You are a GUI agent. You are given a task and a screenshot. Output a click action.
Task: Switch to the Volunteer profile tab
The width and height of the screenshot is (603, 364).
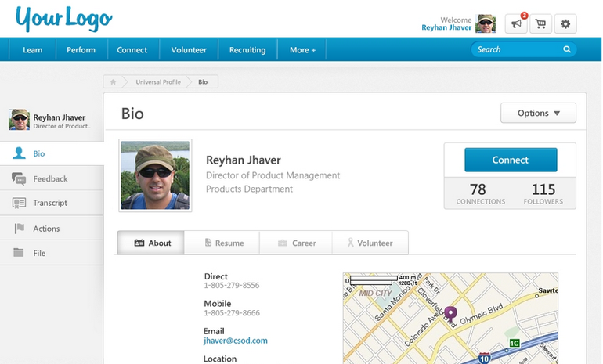[x=370, y=243]
